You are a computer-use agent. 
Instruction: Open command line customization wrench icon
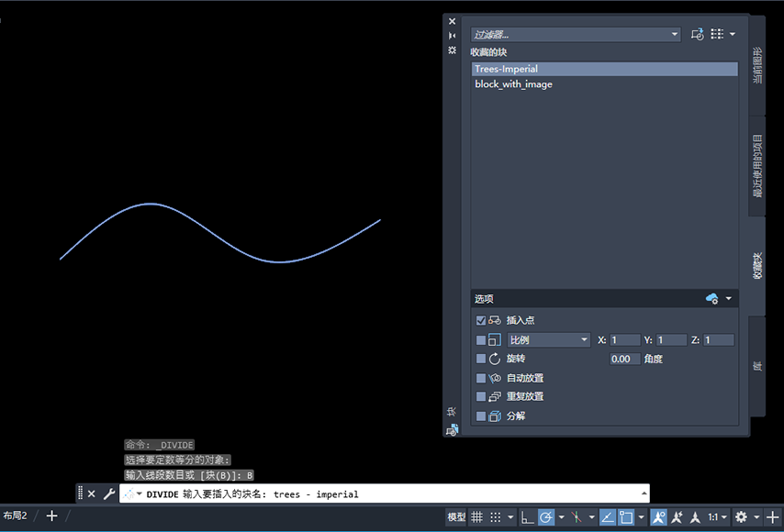coord(109,494)
